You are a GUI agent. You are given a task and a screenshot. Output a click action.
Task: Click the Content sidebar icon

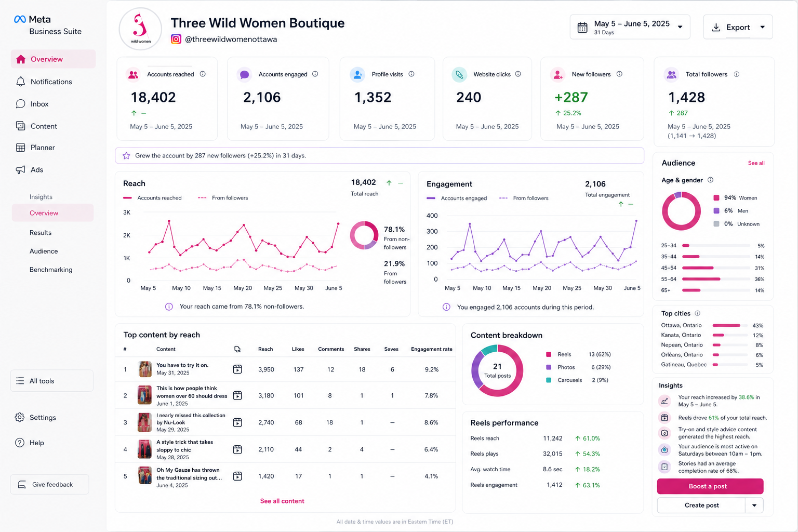(21, 126)
